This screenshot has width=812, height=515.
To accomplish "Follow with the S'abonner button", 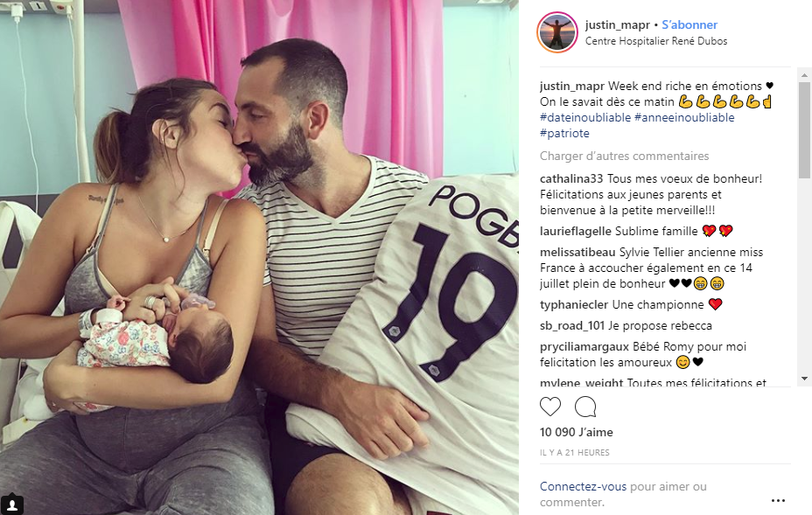I will click(x=689, y=24).
